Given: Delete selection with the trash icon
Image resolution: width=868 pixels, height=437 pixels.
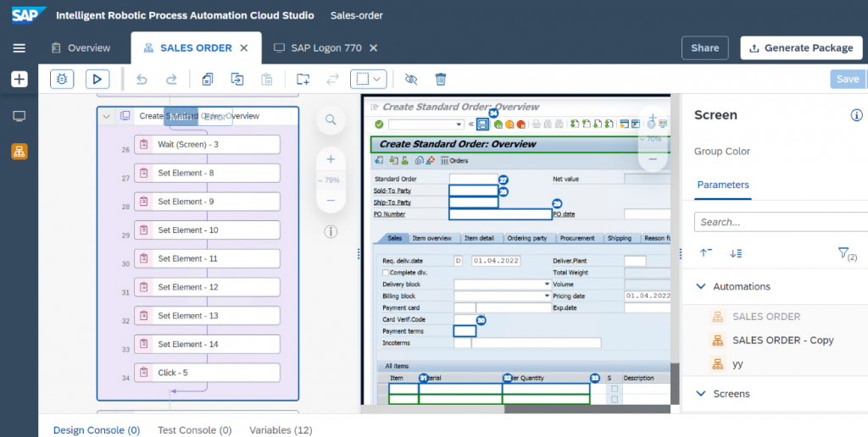Looking at the screenshot, I should 441,79.
